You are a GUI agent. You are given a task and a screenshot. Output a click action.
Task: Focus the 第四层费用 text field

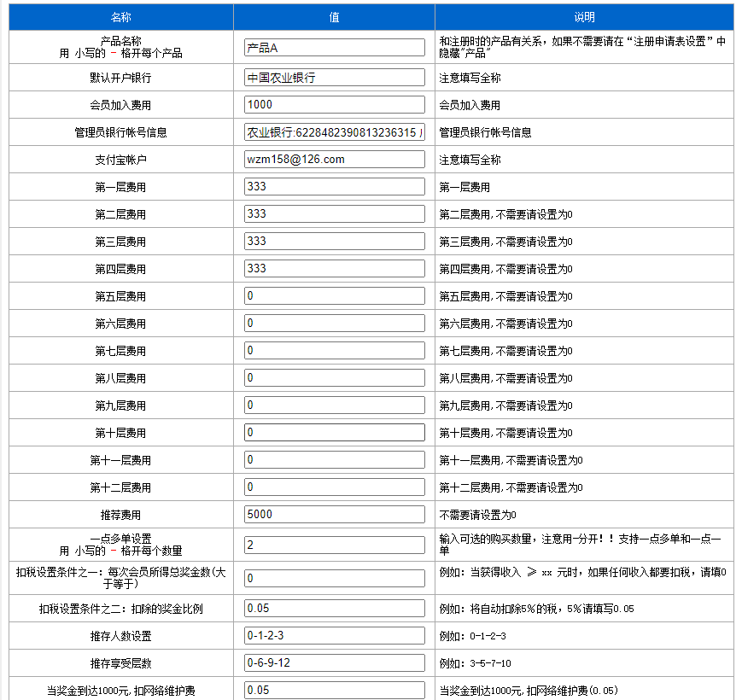coord(334,269)
